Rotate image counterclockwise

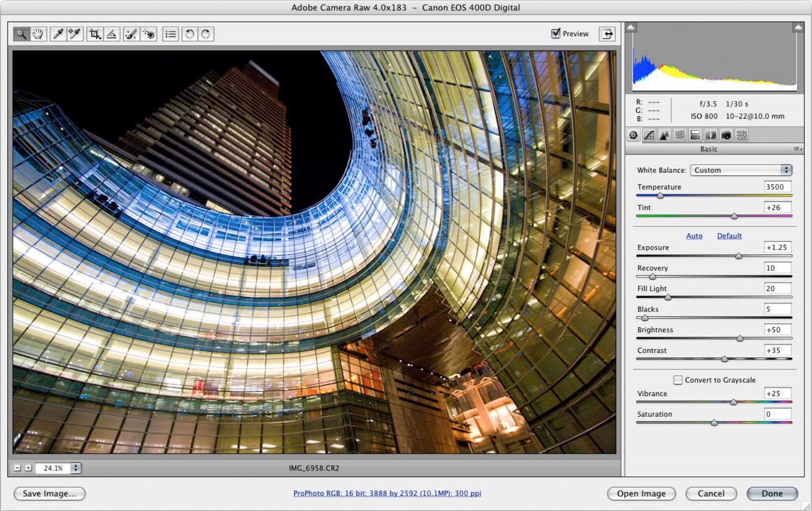(189, 34)
